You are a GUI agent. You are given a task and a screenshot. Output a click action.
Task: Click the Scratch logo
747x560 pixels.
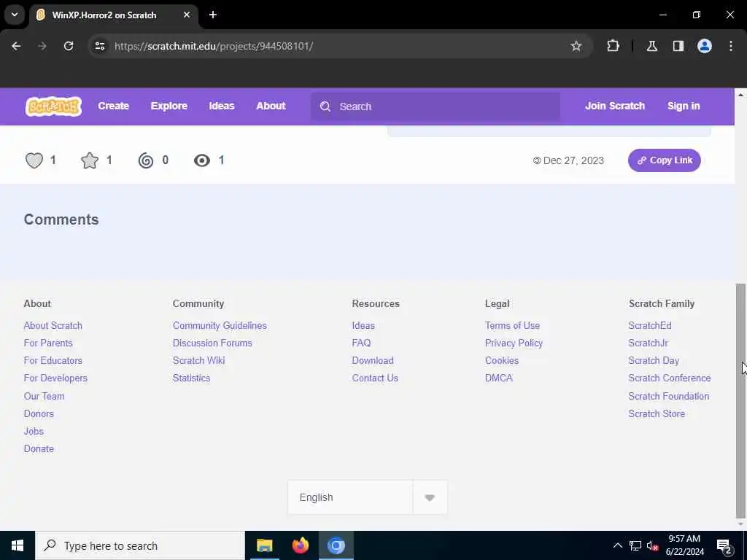tap(53, 106)
